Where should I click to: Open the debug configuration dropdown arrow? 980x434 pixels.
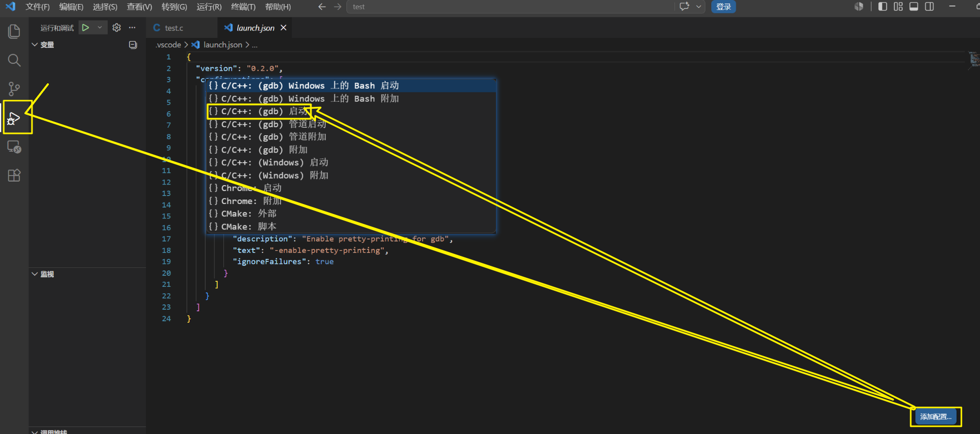tap(100, 27)
